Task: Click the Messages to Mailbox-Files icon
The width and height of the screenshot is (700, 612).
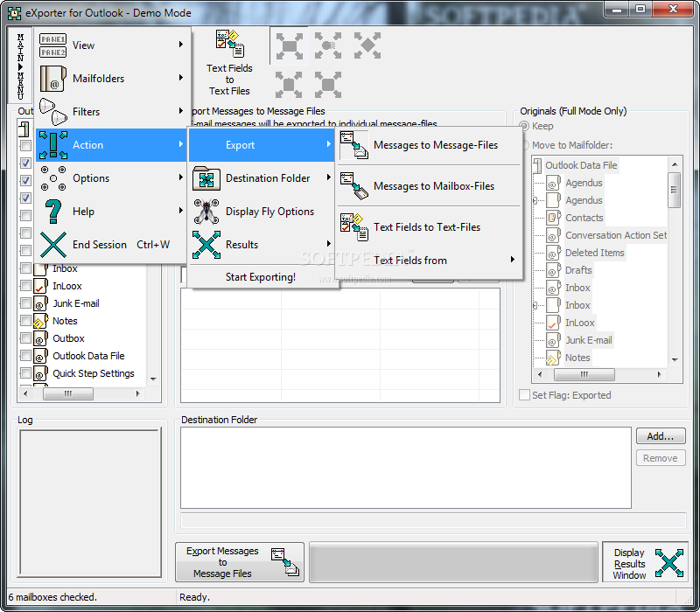Action: (353, 186)
